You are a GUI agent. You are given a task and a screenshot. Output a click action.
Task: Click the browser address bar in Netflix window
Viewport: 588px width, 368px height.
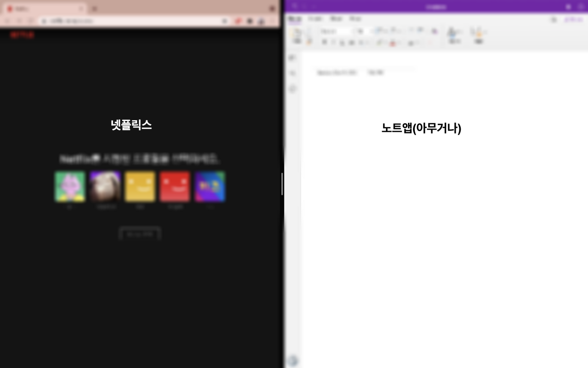pyautogui.click(x=134, y=21)
